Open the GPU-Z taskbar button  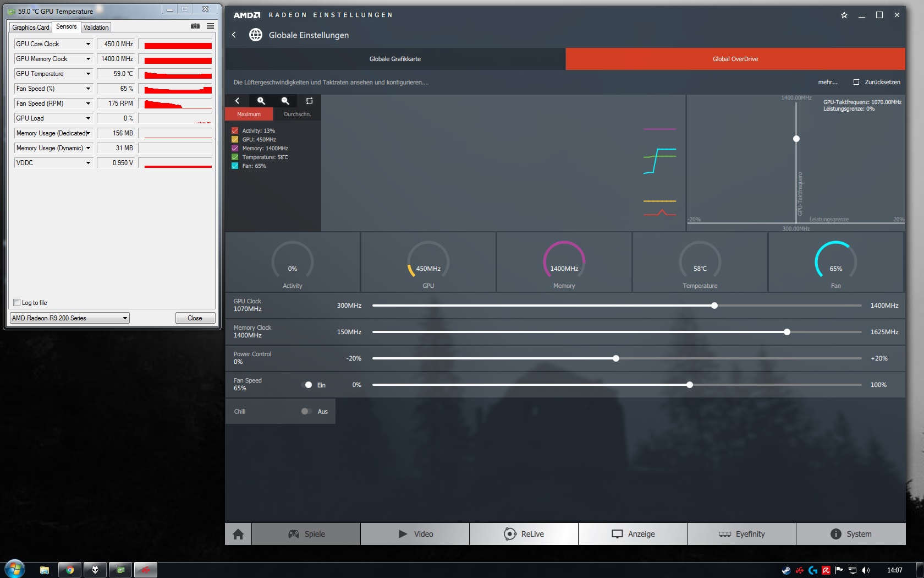click(120, 570)
